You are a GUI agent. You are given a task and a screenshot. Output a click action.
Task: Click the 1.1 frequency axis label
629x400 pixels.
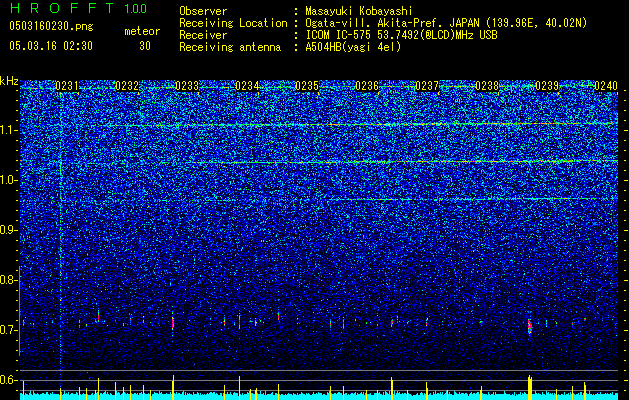point(8,130)
